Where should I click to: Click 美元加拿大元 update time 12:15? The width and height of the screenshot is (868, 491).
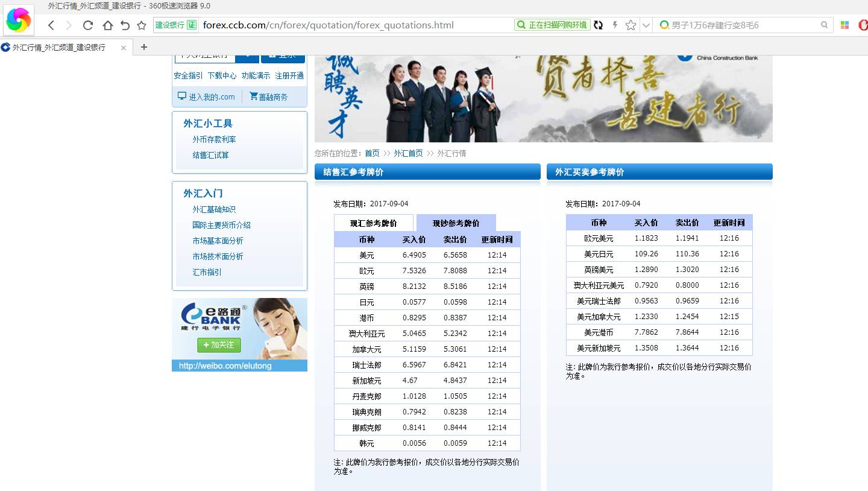pos(729,317)
